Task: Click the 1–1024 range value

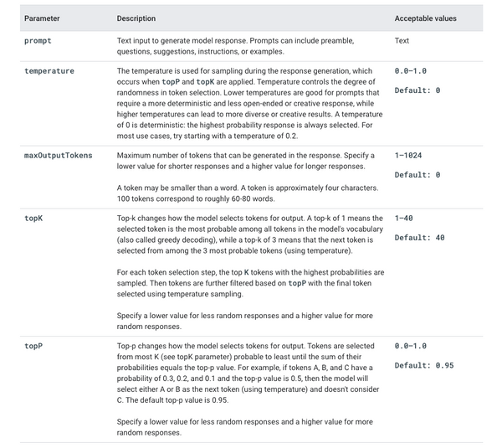Action: pyautogui.click(x=408, y=156)
